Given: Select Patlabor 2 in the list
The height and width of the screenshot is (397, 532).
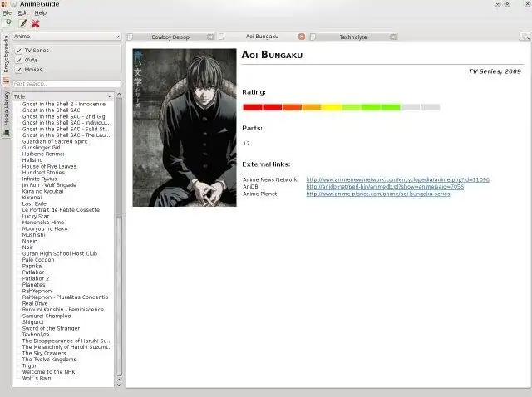Looking at the screenshot, I should pyautogui.click(x=36, y=278).
